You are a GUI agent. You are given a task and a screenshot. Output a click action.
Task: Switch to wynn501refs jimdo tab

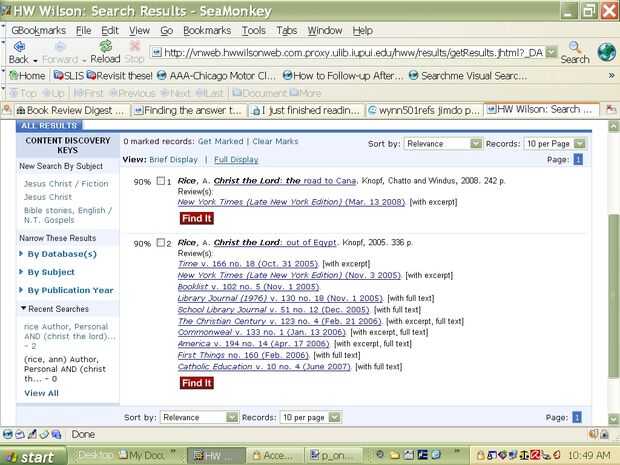coord(424,110)
